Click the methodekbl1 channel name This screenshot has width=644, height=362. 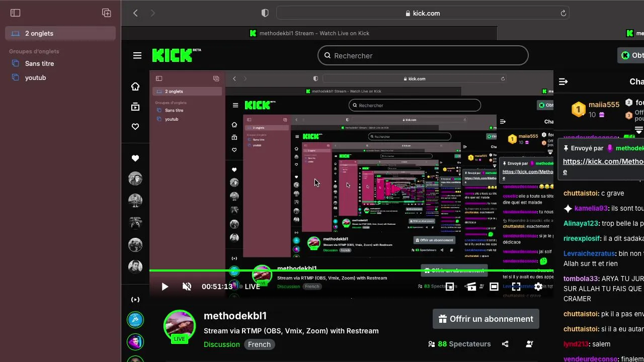pos(235,316)
